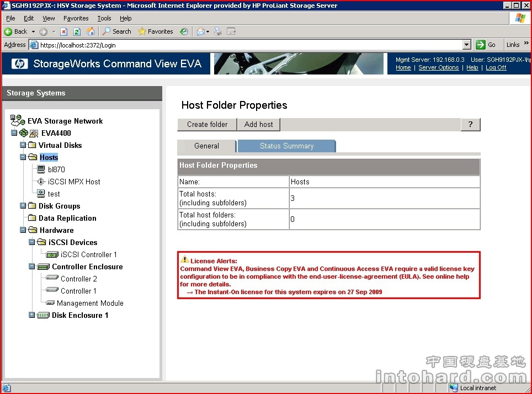The height and width of the screenshot is (394, 532).
Task: Click the Log Off link
Action: coord(496,67)
